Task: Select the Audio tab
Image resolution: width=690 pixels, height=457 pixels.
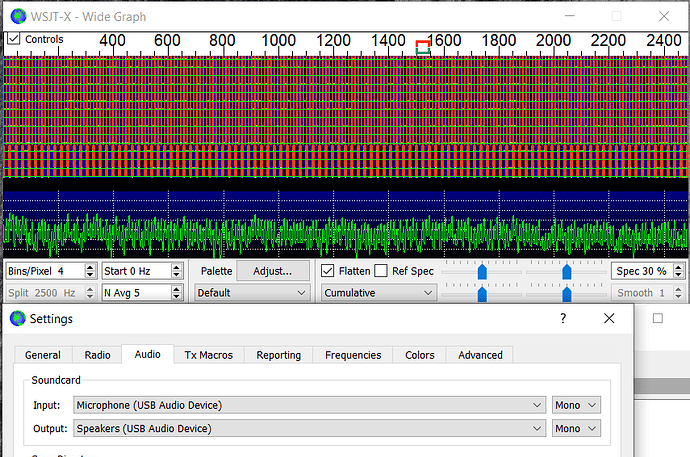Action: click(147, 354)
